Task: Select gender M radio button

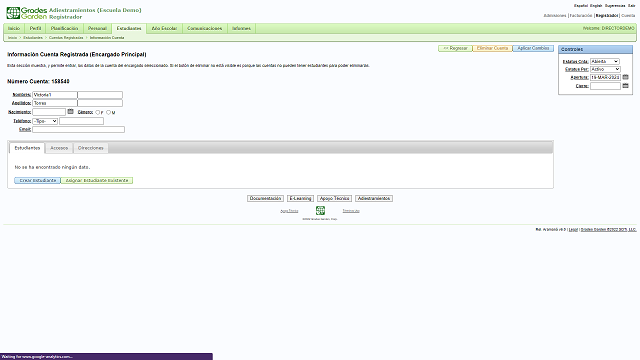Action: pos(109,112)
